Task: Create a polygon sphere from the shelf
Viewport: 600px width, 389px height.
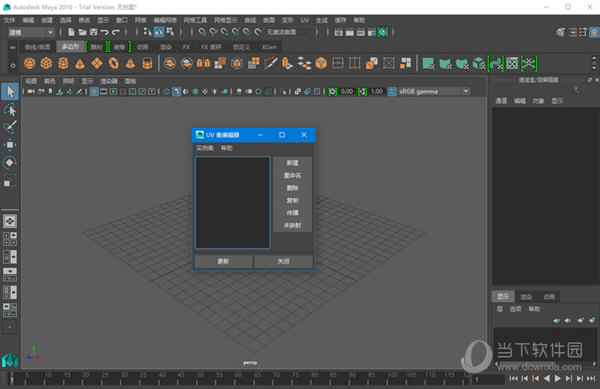Action: pyautogui.click(x=30, y=63)
